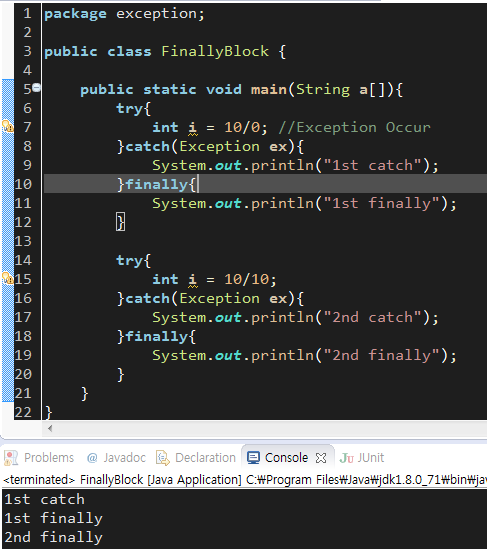Click the main method name
The height and width of the screenshot is (549, 487).
tap(269, 89)
